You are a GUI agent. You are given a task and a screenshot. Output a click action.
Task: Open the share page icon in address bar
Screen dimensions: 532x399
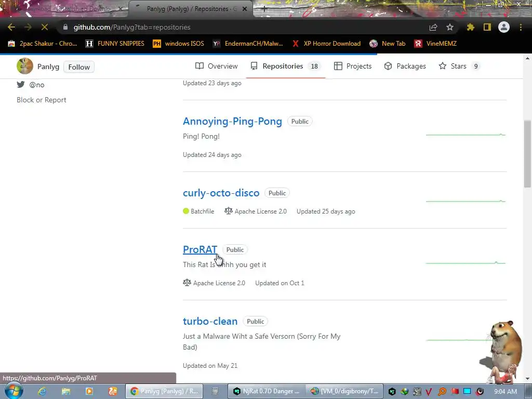click(433, 27)
